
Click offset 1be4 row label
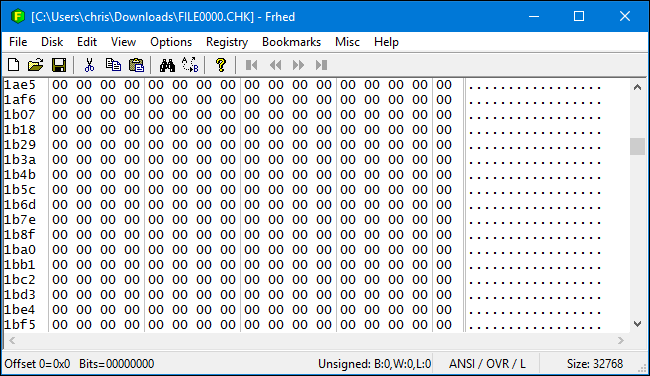tap(20, 310)
